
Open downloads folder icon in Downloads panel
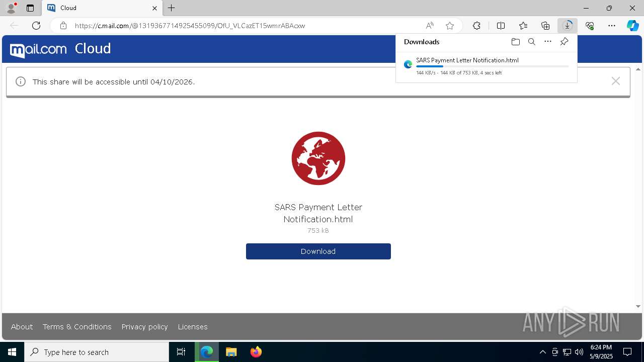(x=515, y=42)
